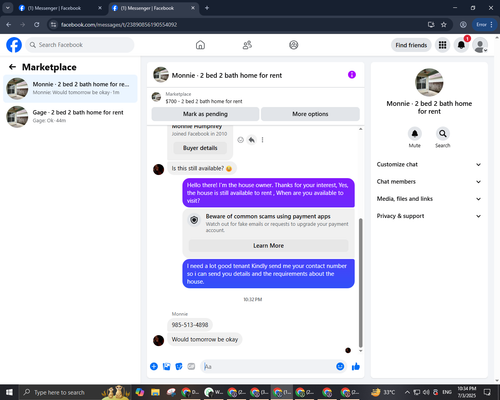Show hidden system tray icons

pyautogui.click(x=407, y=392)
